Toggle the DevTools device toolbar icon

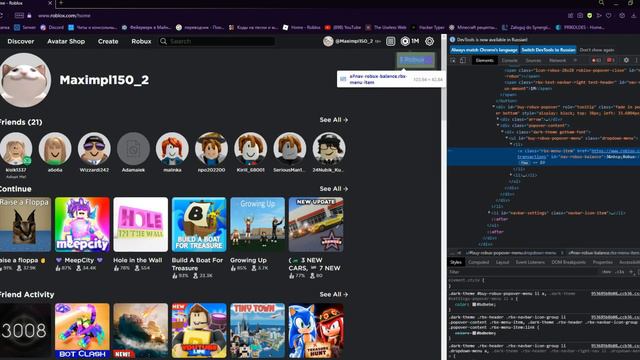(463, 60)
